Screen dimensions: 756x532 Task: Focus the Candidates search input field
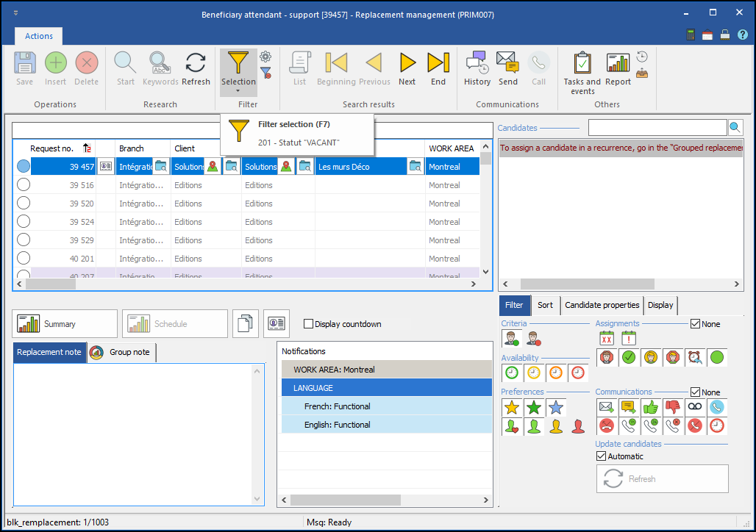coord(657,127)
